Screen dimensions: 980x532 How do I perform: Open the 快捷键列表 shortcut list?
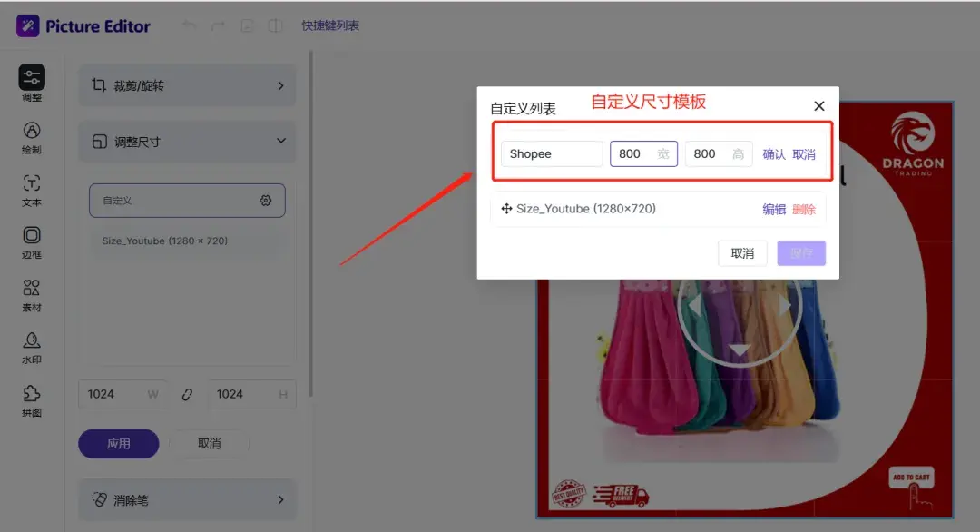tap(330, 25)
